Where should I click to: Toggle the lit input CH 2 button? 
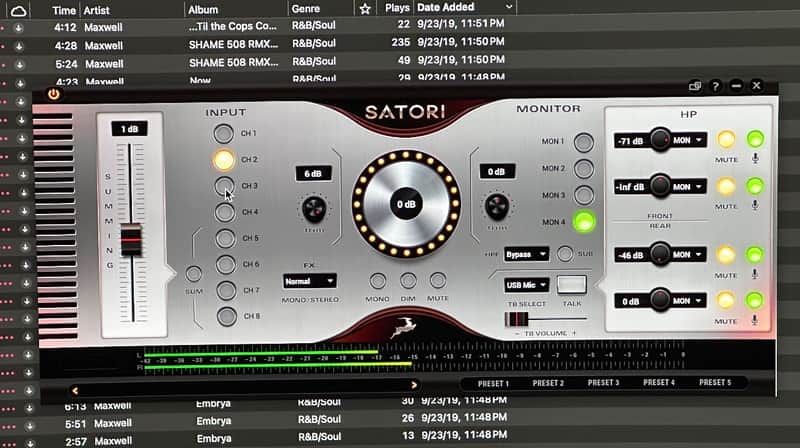(223, 160)
